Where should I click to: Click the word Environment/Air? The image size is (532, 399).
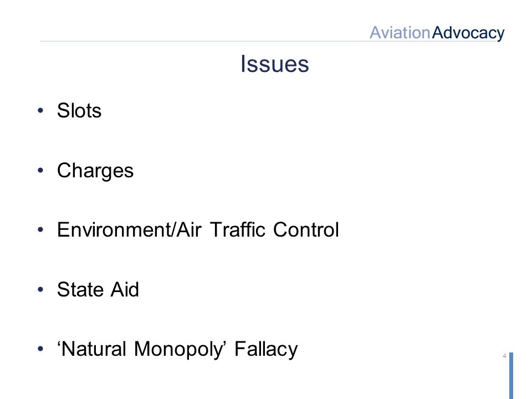[x=129, y=229]
